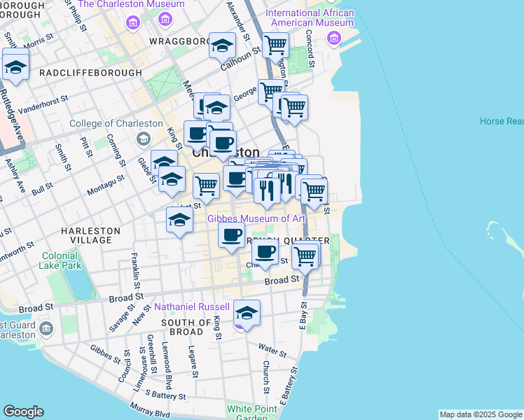Click the White Point Garden label
Screen dimensions: 524x420
click(252, 413)
